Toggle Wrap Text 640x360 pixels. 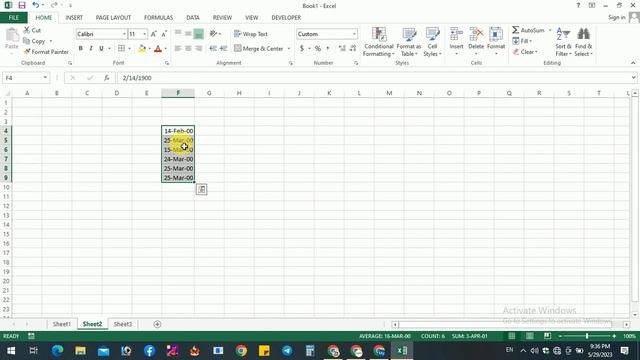coord(251,34)
